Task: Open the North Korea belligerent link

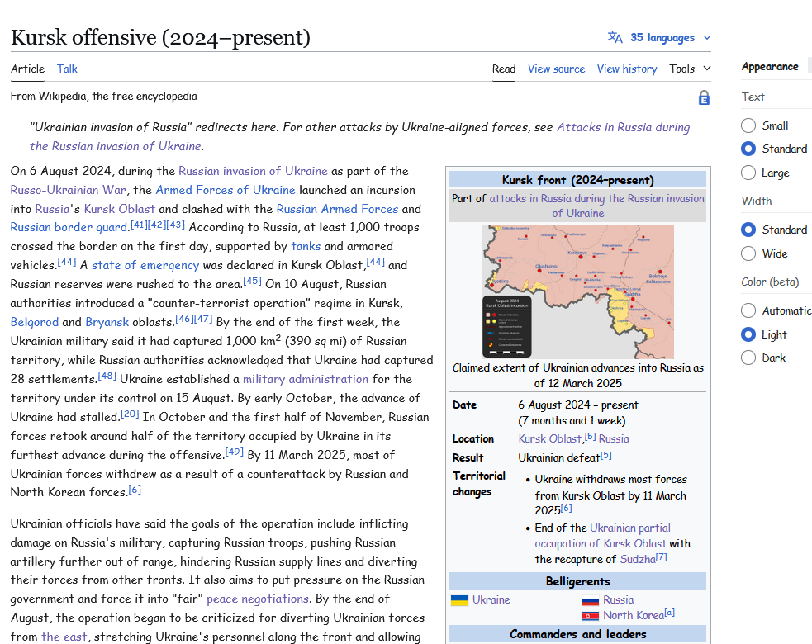Action: click(x=634, y=616)
